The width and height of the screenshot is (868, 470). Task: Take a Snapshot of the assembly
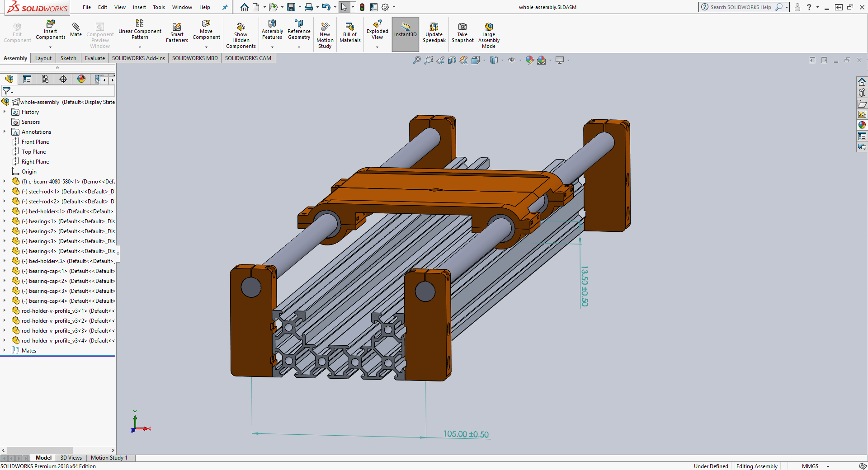pos(462,33)
